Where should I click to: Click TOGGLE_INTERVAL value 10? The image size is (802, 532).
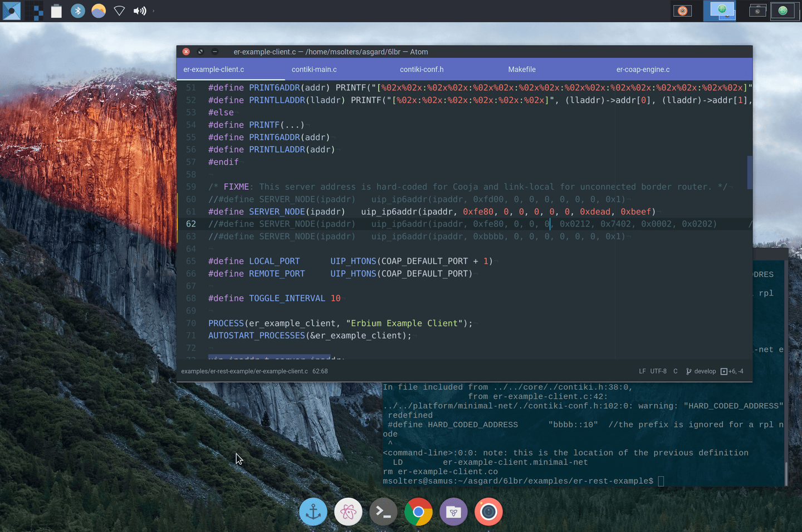335,298
